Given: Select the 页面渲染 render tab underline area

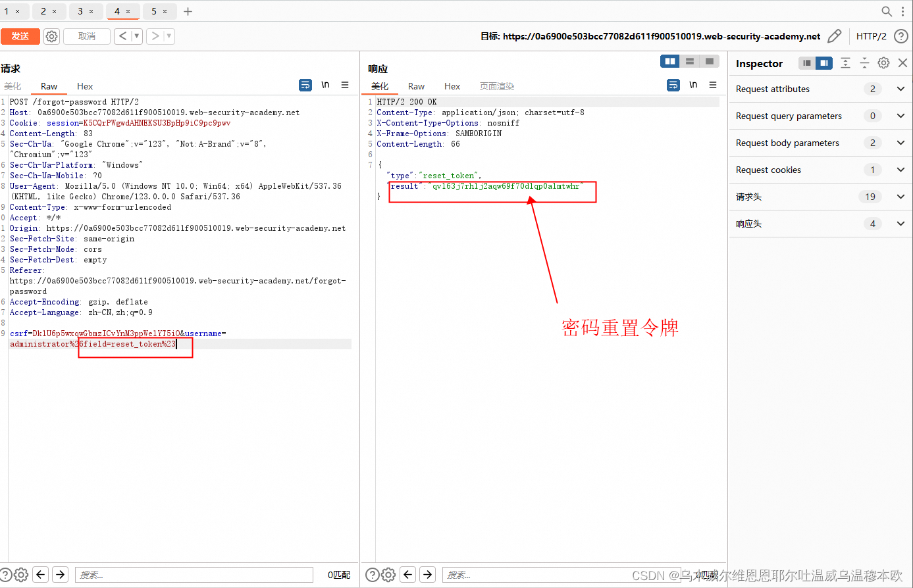Looking at the screenshot, I should tap(498, 86).
